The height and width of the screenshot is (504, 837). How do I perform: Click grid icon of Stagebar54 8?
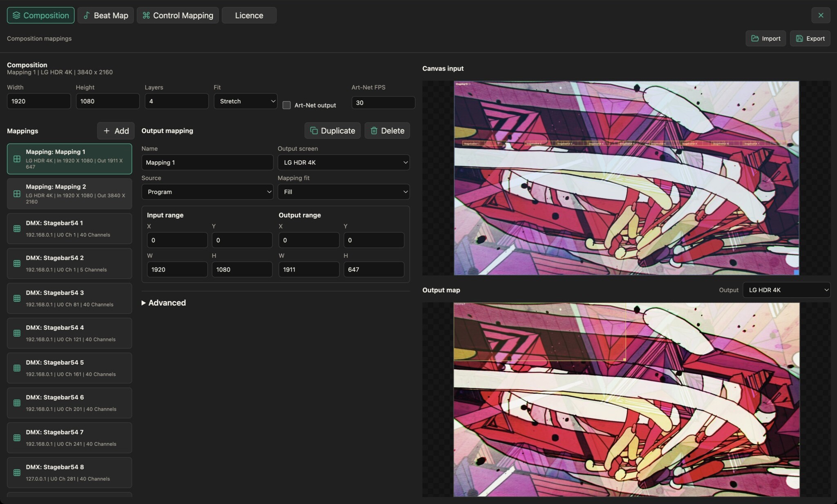17,473
